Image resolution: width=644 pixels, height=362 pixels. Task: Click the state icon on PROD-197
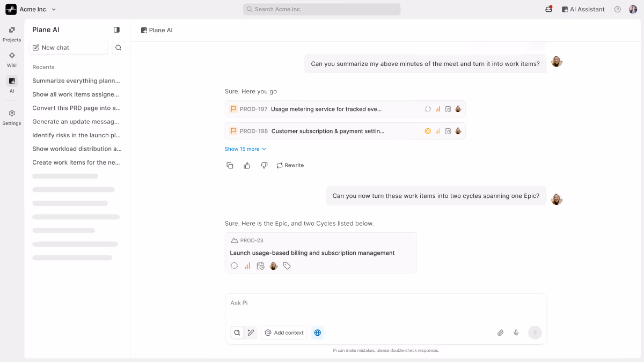428,109
